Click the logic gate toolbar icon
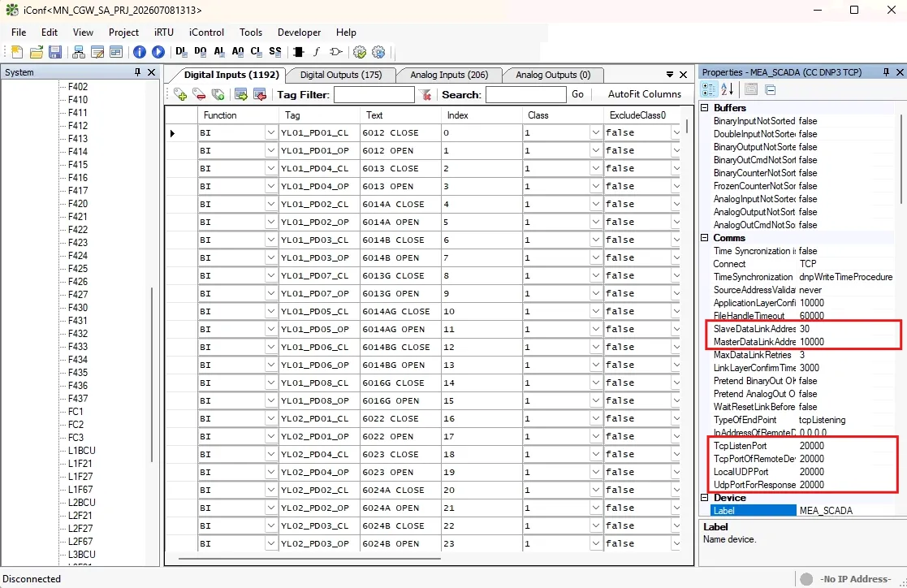This screenshot has width=907, height=588. tap(336, 52)
